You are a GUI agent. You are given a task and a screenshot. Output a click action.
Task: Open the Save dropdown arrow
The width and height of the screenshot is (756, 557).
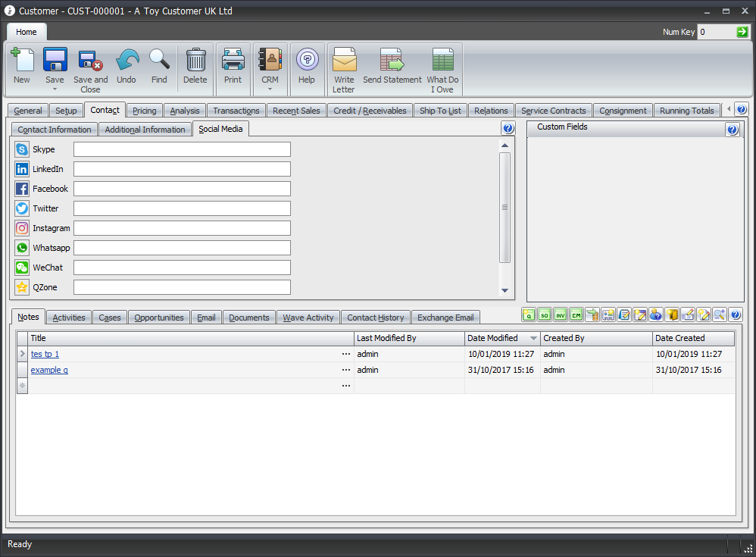(55, 89)
